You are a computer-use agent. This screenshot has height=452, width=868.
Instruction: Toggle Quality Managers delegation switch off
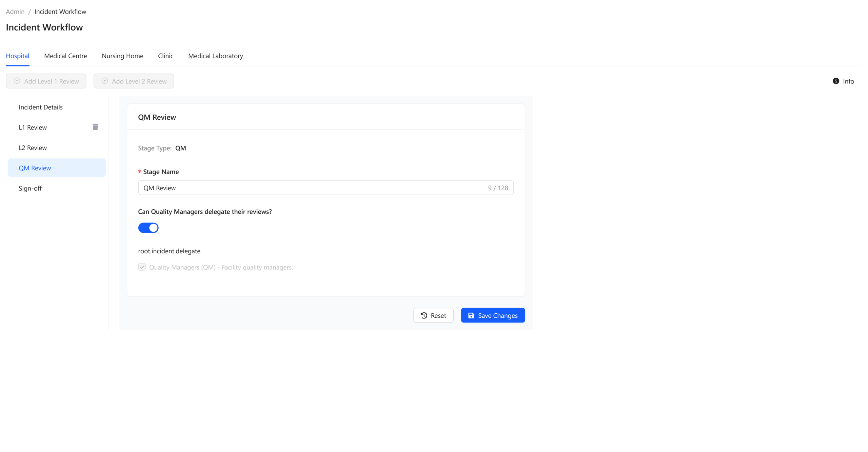tap(148, 228)
